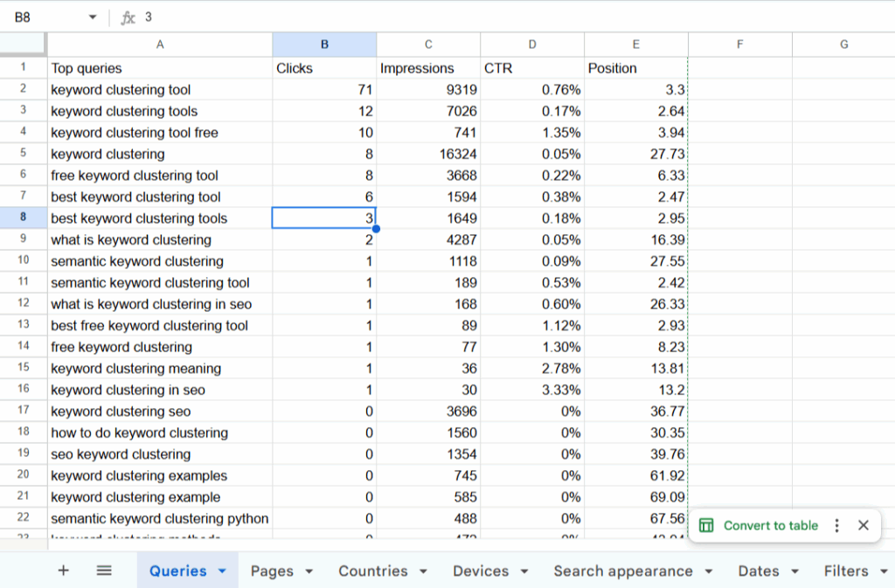Expand the Devices tab dropdown arrow
This screenshot has width=895, height=588.
(524, 571)
